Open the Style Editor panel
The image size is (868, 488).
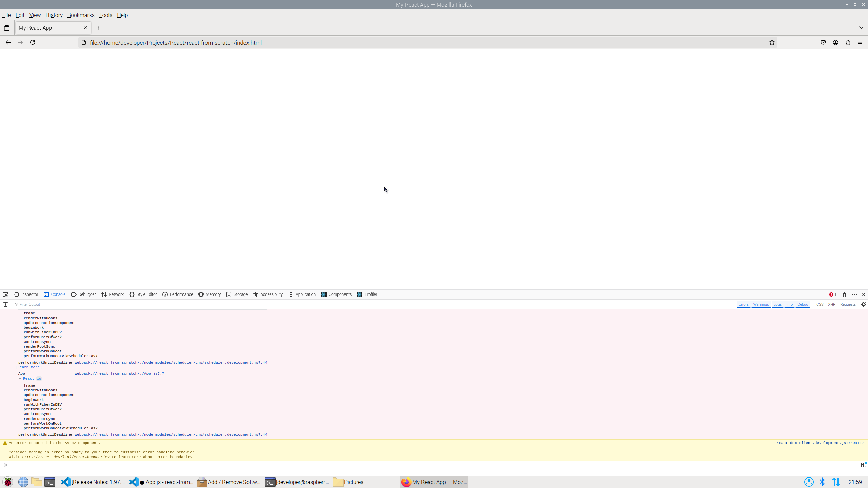[143, 294]
